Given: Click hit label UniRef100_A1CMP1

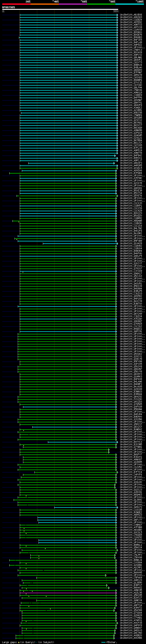Looking at the screenshot, I should click(x=131, y=567).
